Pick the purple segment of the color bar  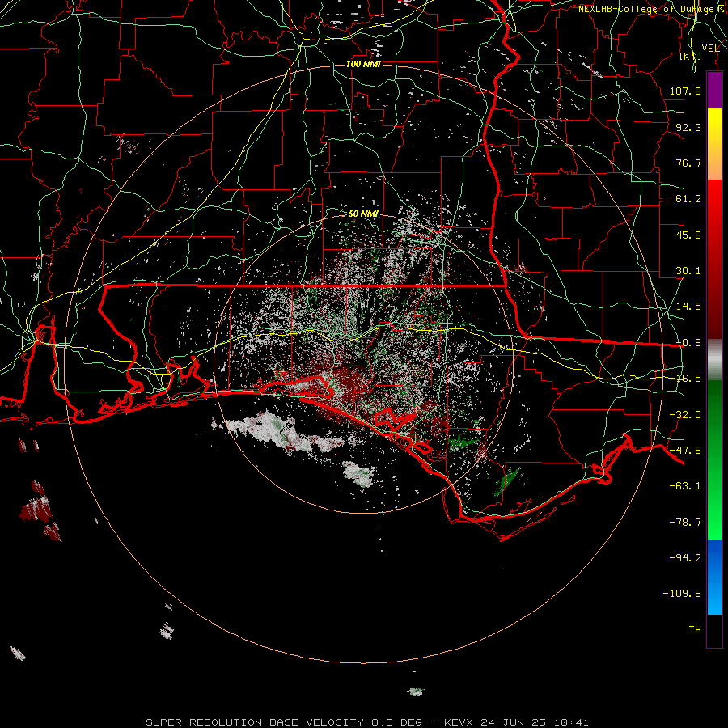coord(714,91)
